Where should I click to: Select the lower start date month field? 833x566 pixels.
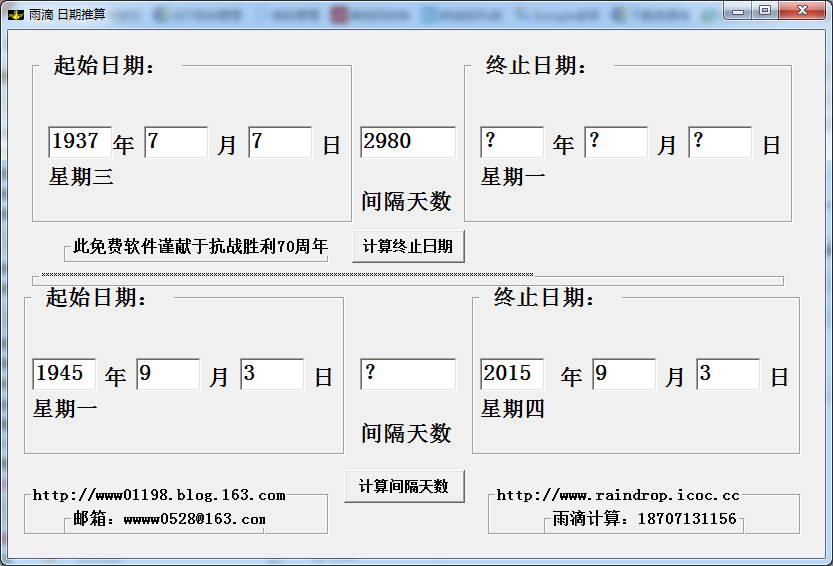(x=168, y=374)
